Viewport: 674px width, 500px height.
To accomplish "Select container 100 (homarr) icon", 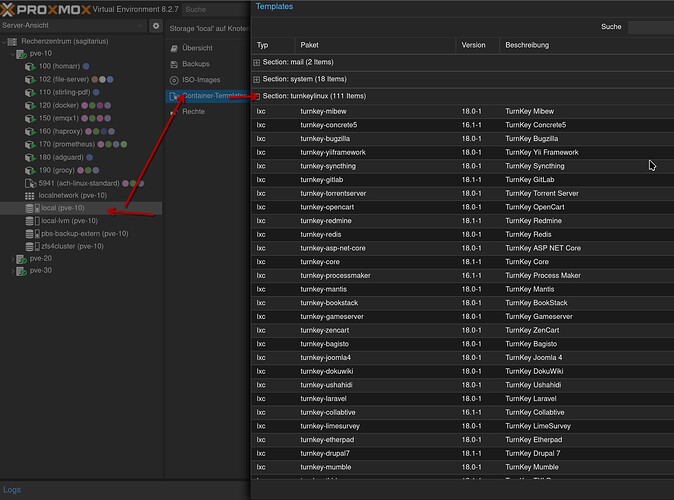I will tap(30, 66).
